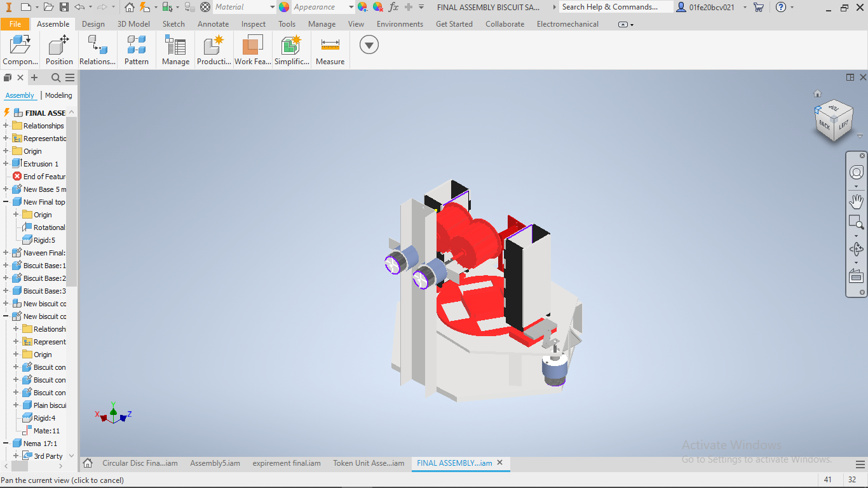The height and width of the screenshot is (488, 868).
Task: Switch browser to Modeling view
Action: [x=58, y=95]
